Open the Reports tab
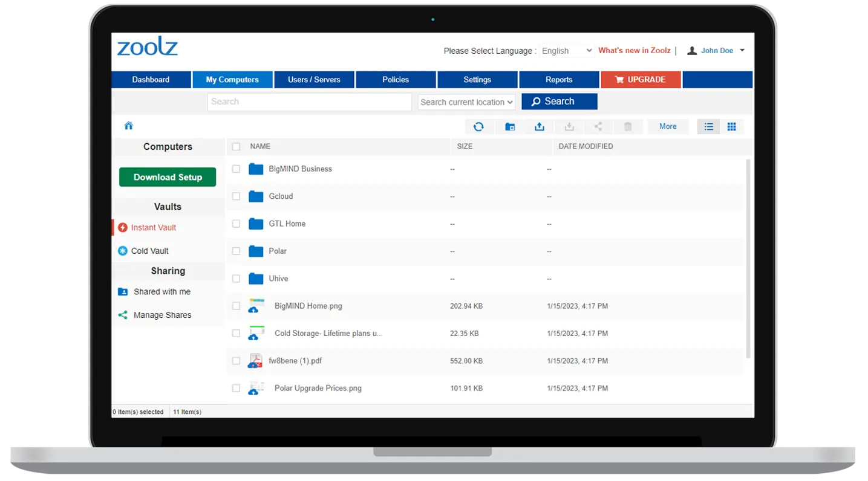This screenshot has width=868, height=481. pos(559,80)
